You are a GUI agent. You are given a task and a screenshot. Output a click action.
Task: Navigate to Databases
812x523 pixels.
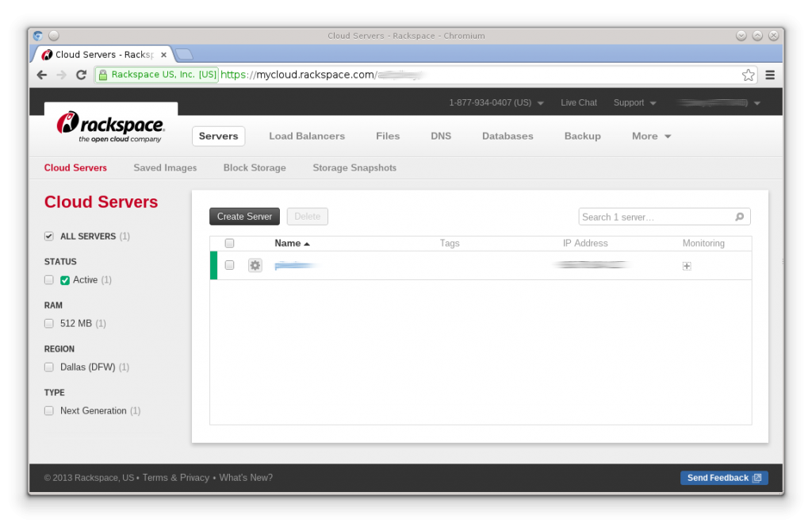(507, 136)
